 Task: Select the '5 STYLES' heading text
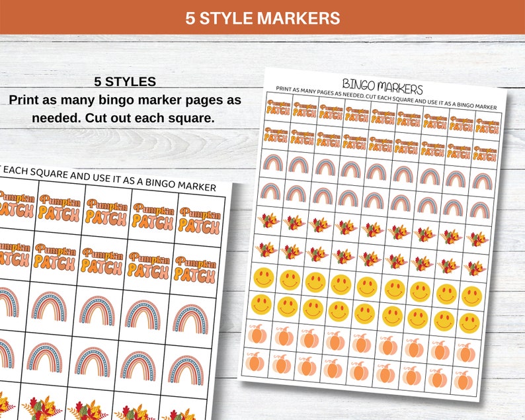pos(125,82)
